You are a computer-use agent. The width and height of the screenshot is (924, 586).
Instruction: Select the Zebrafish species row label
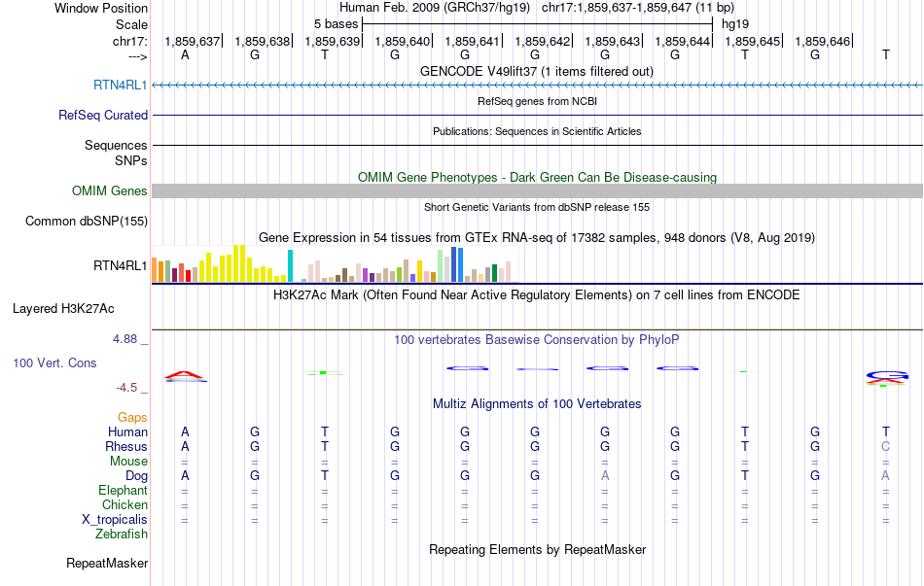(x=122, y=534)
